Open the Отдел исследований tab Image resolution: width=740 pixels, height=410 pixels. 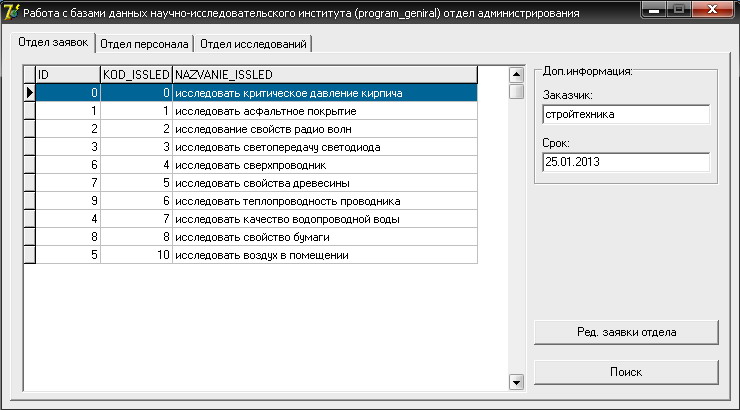253,44
